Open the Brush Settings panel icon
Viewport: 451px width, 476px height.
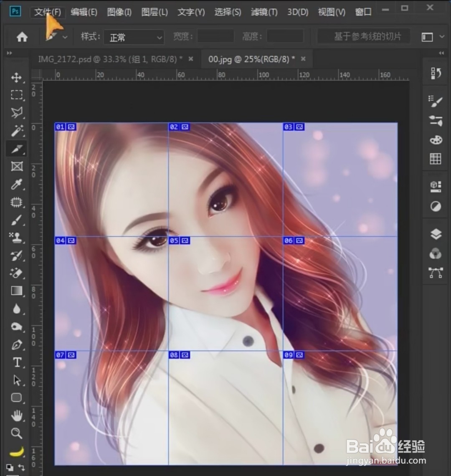point(436,101)
